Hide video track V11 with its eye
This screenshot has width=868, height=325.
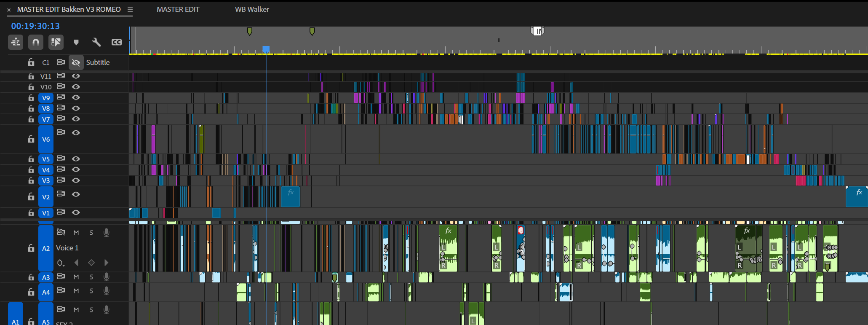click(76, 76)
